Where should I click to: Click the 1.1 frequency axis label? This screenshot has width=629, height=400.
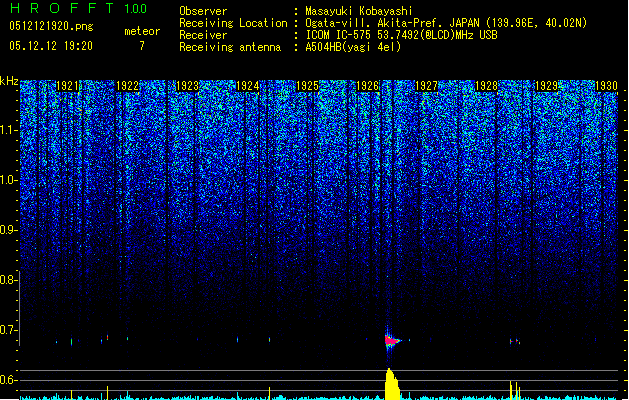pos(9,130)
